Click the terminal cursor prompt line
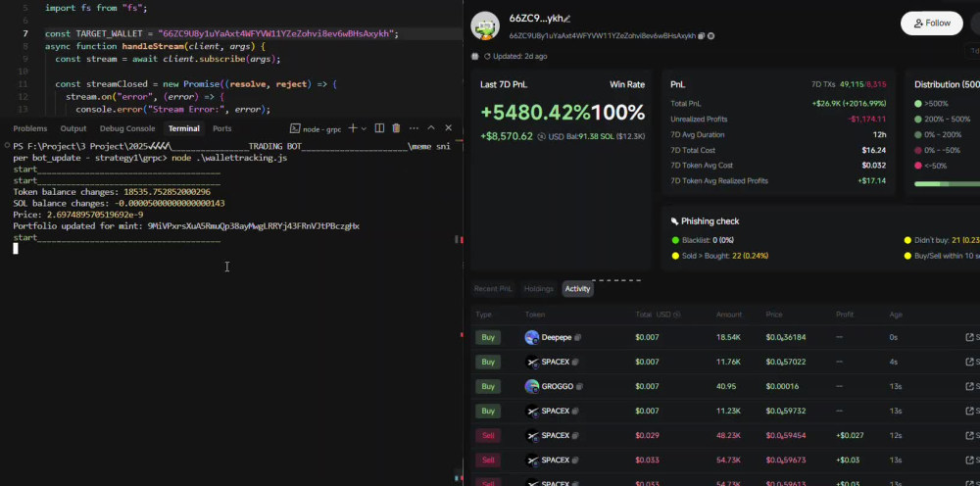Screen dimensions: 980x486 click(16, 249)
